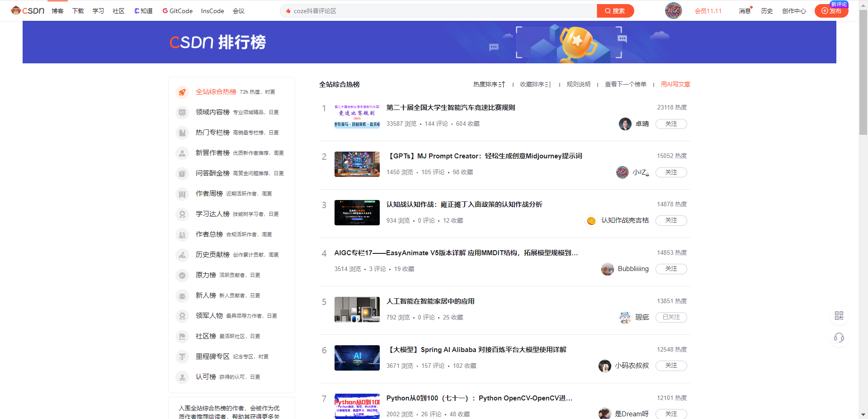Click the vertical page scrollbar thumb
The image size is (868, 419).
tap(863, 72)
